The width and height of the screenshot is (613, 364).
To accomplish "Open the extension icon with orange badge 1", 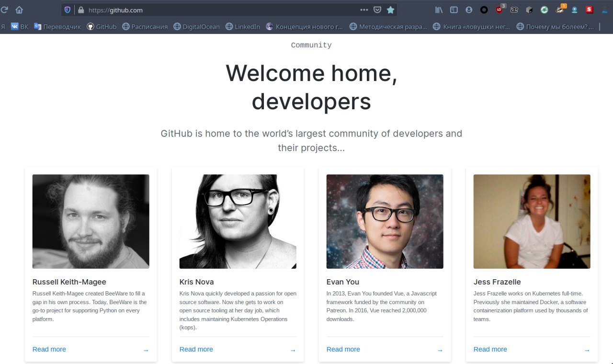I will click(x=560, y=9).
